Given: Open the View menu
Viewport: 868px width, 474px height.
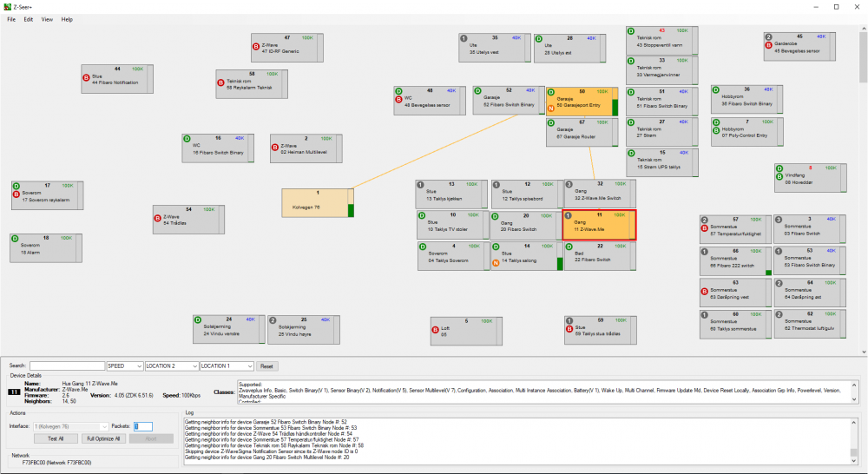Looking at the screenshot, I should [x=47, y=19].
